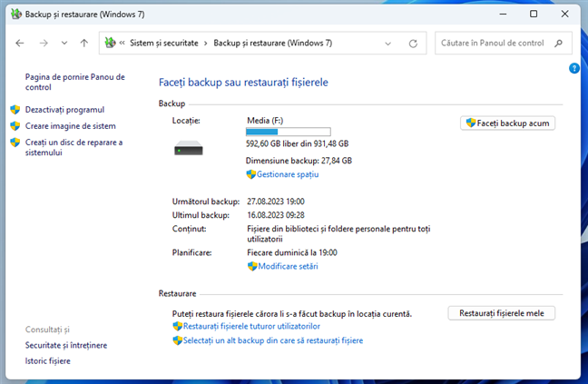Go back with the left arrow icon

coord(20,44)
